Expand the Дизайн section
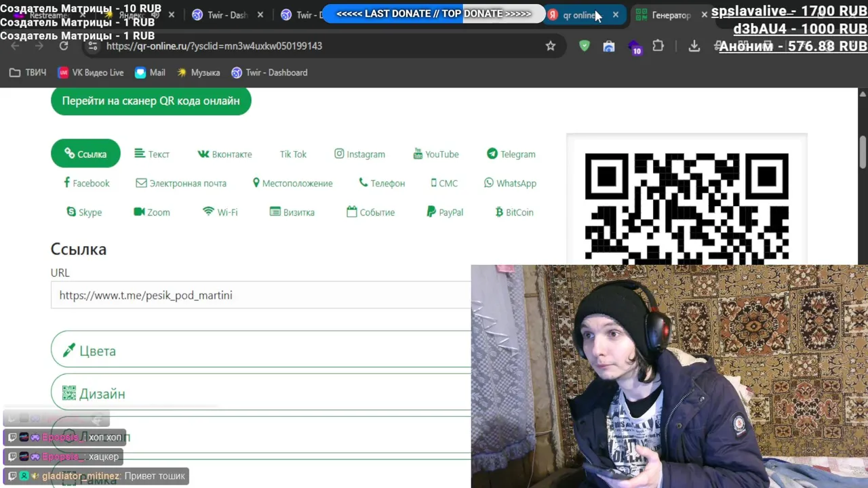 261,392
